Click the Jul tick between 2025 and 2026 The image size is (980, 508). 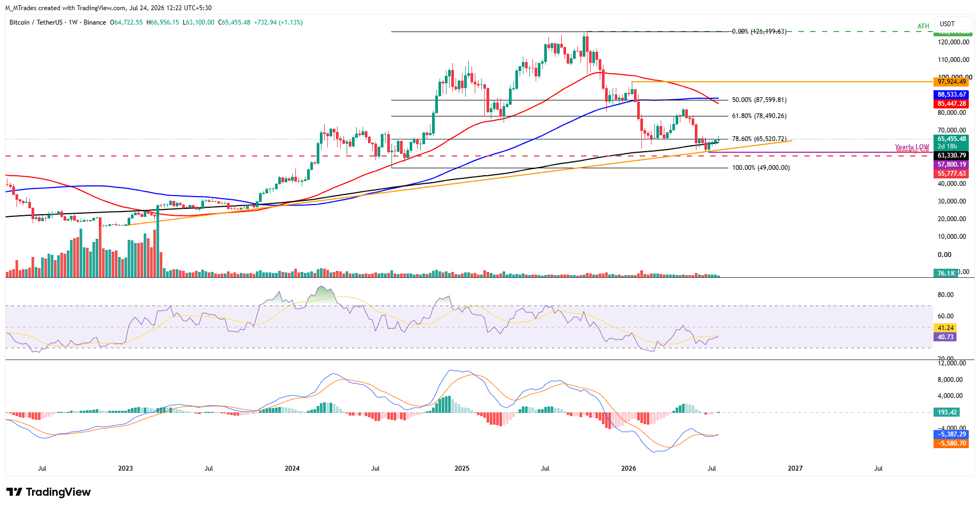pos(545,468)
